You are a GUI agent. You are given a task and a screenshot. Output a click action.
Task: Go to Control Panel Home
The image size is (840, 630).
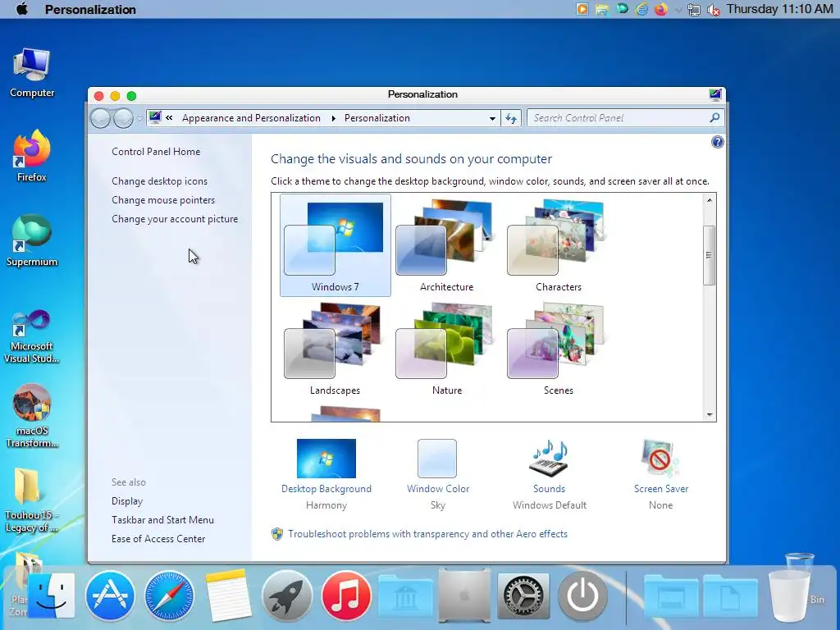tap(156, 152)
